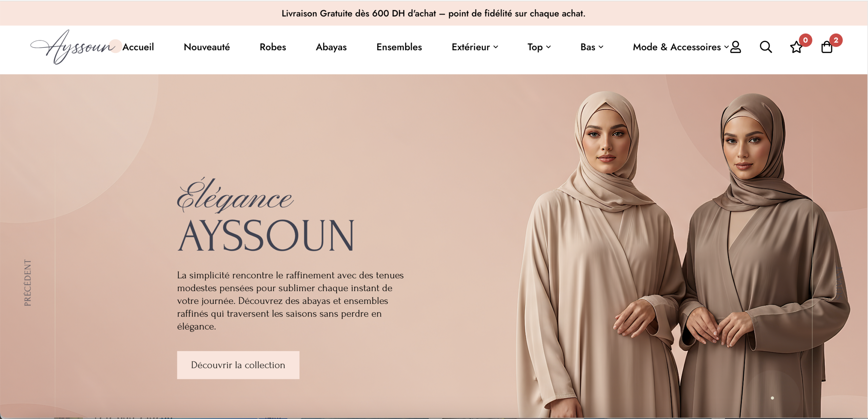This screenshot has width=868, height=419.
Task: Open the Ensembles category
Action: point(399,47)
